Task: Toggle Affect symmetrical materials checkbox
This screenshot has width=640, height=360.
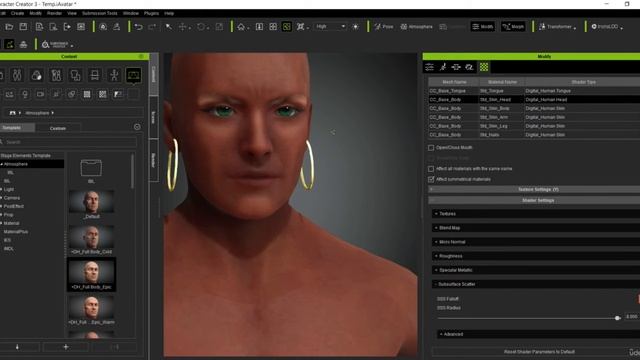Action: (x=431, y=179)
